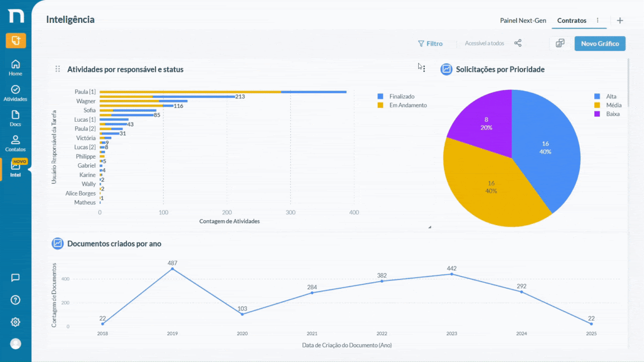
Task: Click the Paula [1] bar row label
Action: tap(85, 92)
